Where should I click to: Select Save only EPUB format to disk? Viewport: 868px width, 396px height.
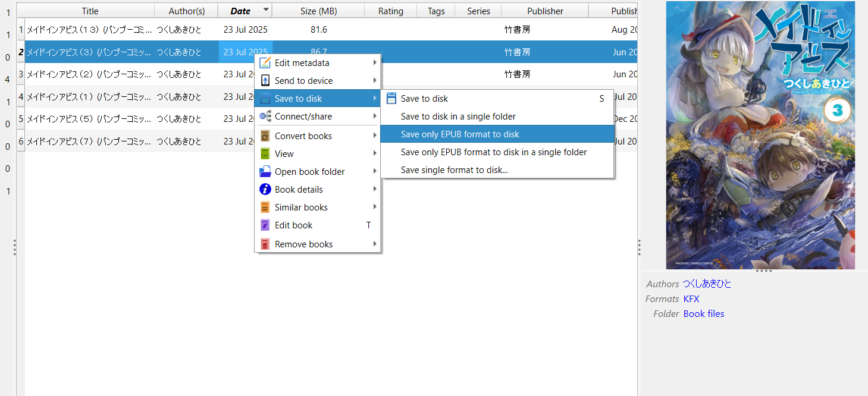pos(497,134)
